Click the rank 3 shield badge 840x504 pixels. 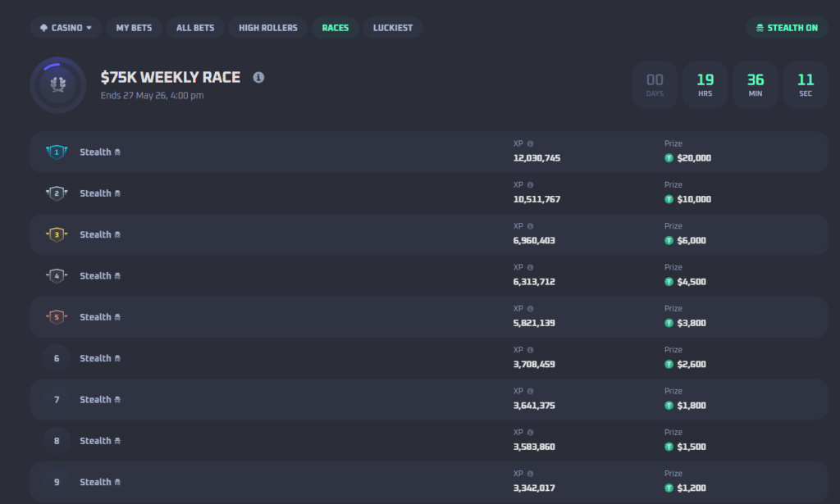[57, 234]
